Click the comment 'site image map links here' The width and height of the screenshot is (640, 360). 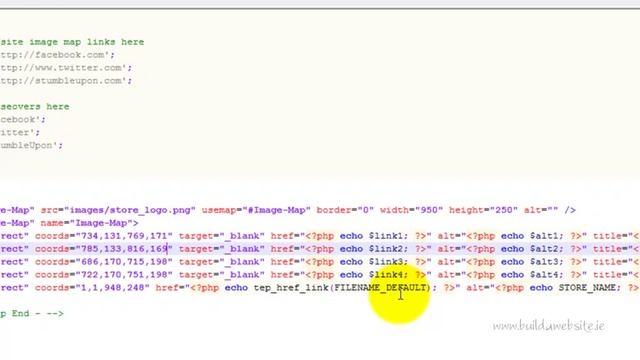point(72,42)
